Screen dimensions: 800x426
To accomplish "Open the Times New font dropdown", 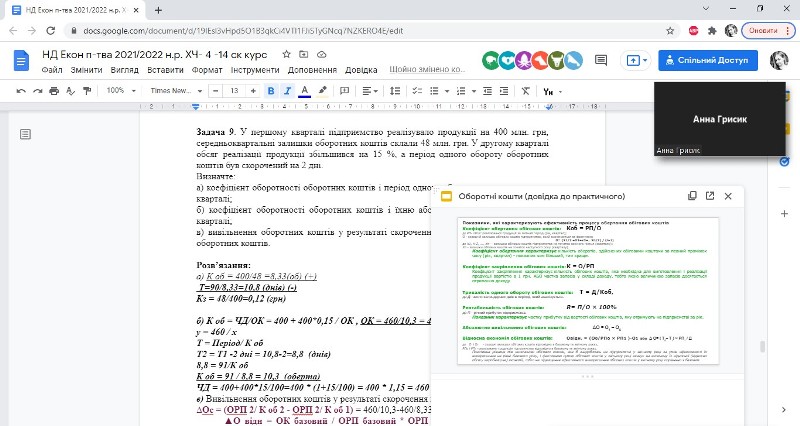I will (176, 90).
